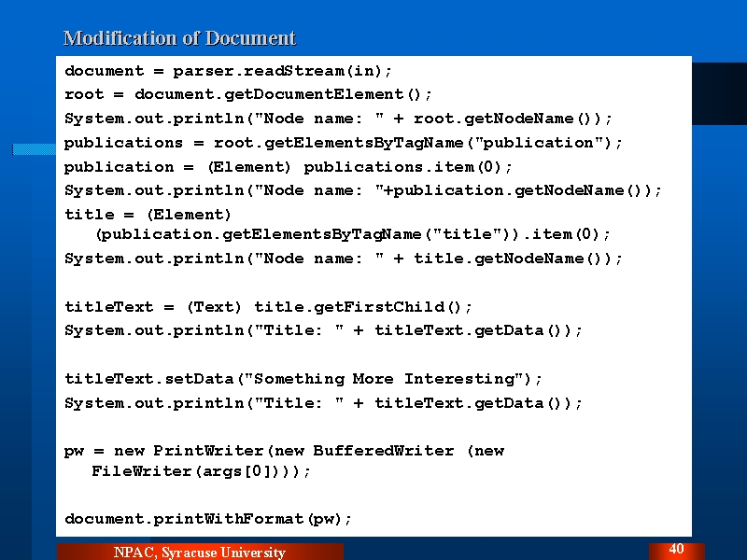This screenshot has width=747, height=560.
Task: Click the line 'root = document.getDocumentElement();'
Action: point(247,94)
